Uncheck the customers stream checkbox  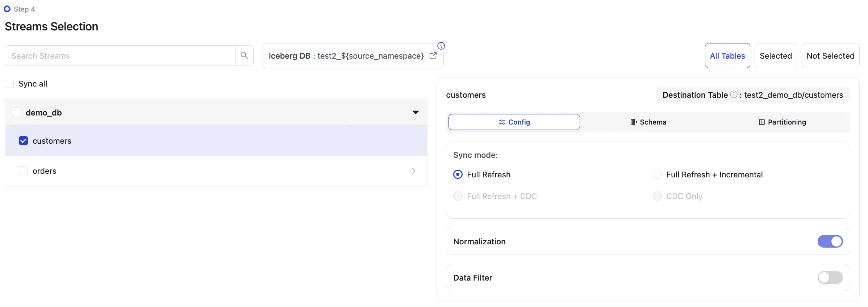pyautogui.click(x=23, y=141)
